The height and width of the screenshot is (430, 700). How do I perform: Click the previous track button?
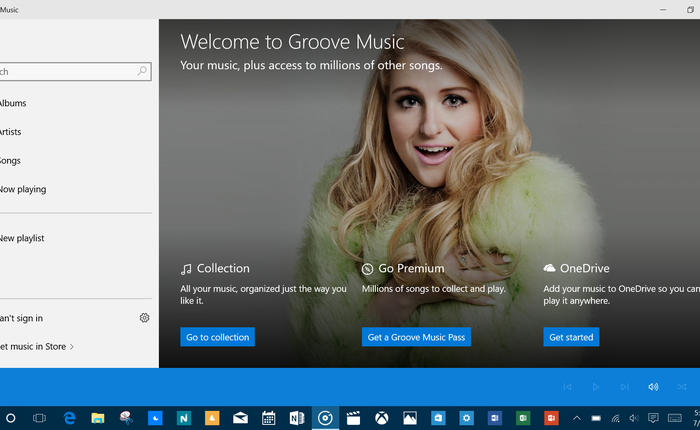point(567,387)
